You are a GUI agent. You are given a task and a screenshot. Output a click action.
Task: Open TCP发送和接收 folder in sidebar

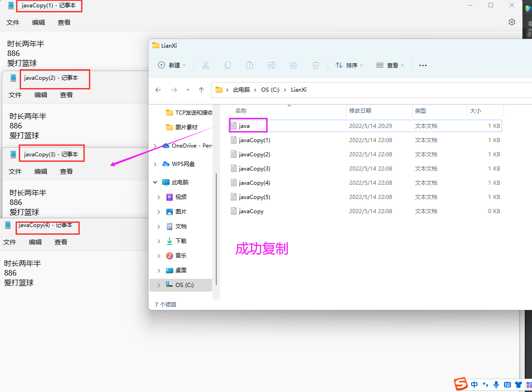pos(189,113)
